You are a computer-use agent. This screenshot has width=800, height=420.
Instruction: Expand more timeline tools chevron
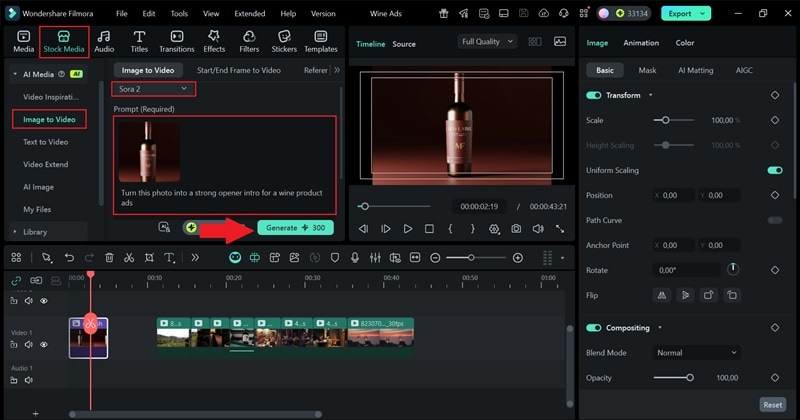[x=195, y=258]
